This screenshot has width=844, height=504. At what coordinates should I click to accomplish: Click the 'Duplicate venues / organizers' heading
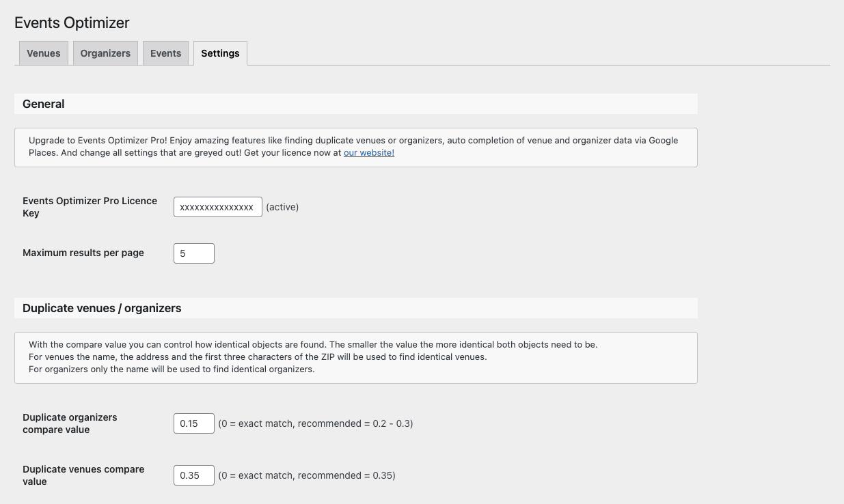pos(102,308)
